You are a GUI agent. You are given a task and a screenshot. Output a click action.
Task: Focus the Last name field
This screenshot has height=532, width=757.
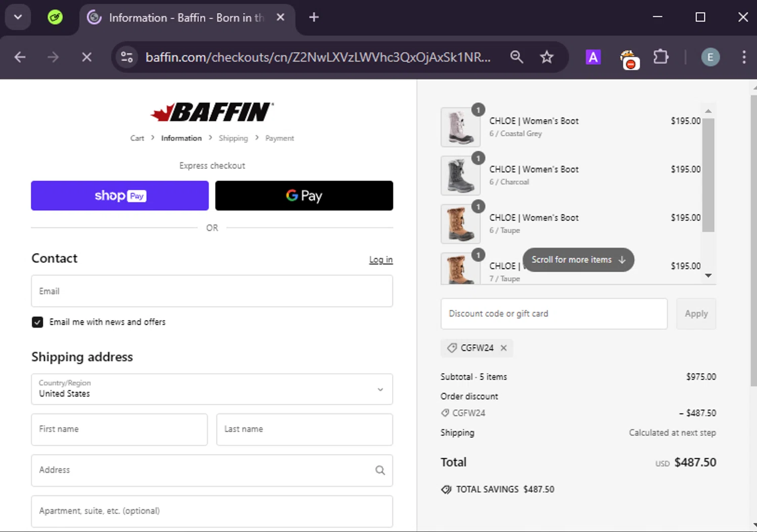pyautogui.click(x=304, y=429)
